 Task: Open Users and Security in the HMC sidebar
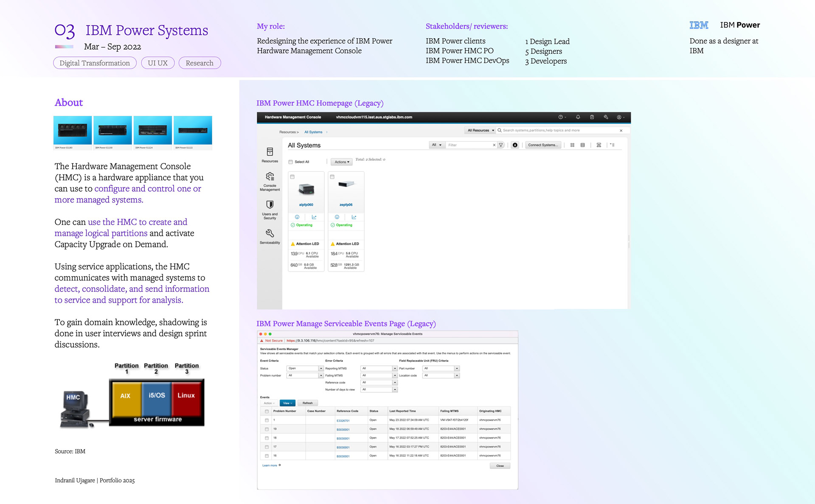point(270,210)
